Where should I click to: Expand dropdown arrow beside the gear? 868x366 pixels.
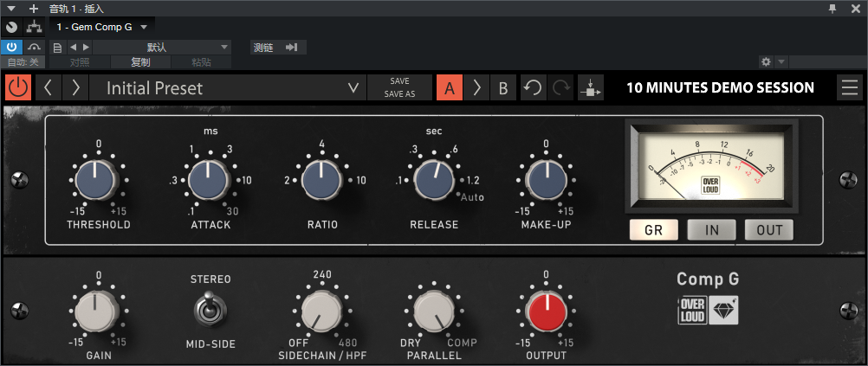[781, 62]
